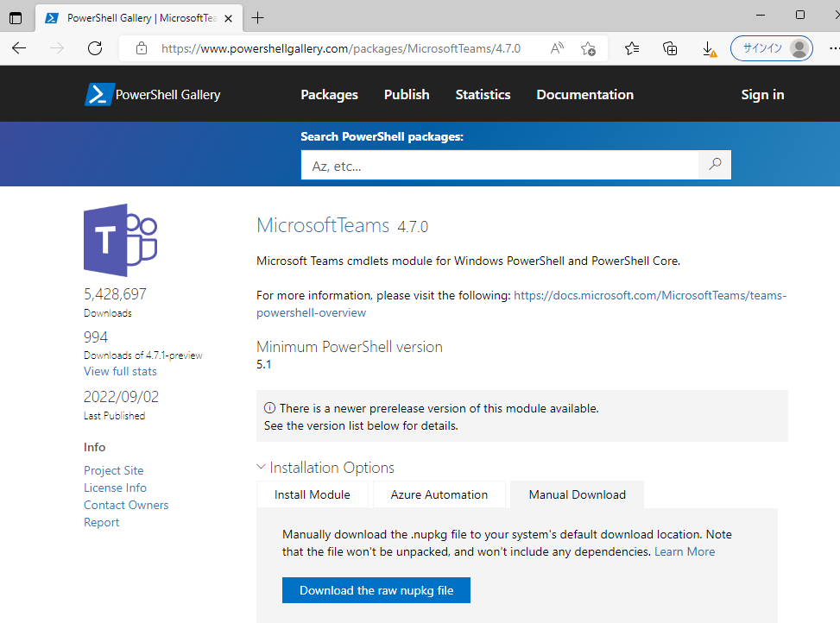Open the Documentation menu item
Image resolution: width=840 pixels, height=623 pixels.
point(585,94)
